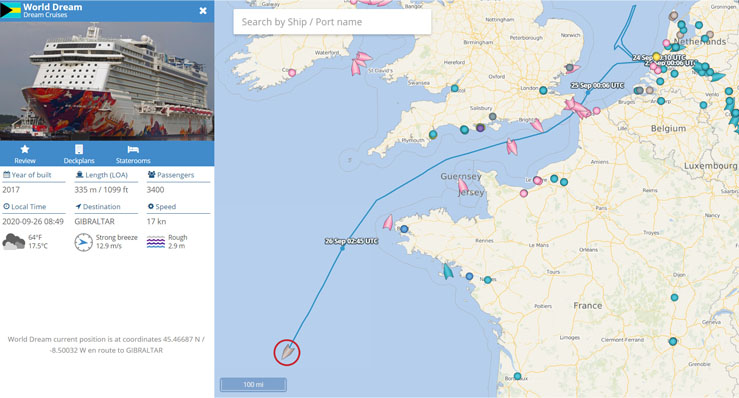
Task: Click the 100 mi map scale bar
Action: (253, 384)
